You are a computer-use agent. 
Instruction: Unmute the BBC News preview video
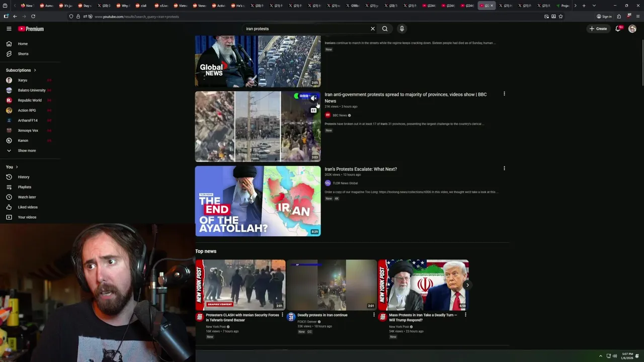point(313,98)
